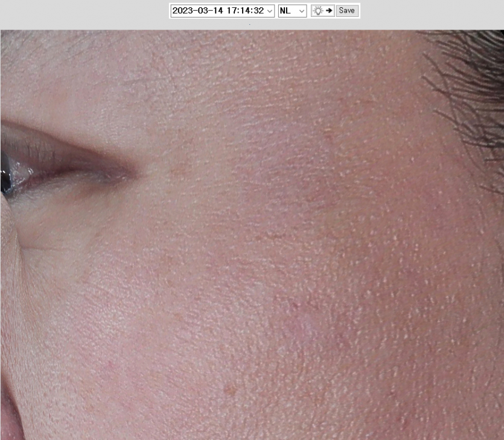
Task: Open the NL light mode dropdown
Action: [x=292, y=11]
